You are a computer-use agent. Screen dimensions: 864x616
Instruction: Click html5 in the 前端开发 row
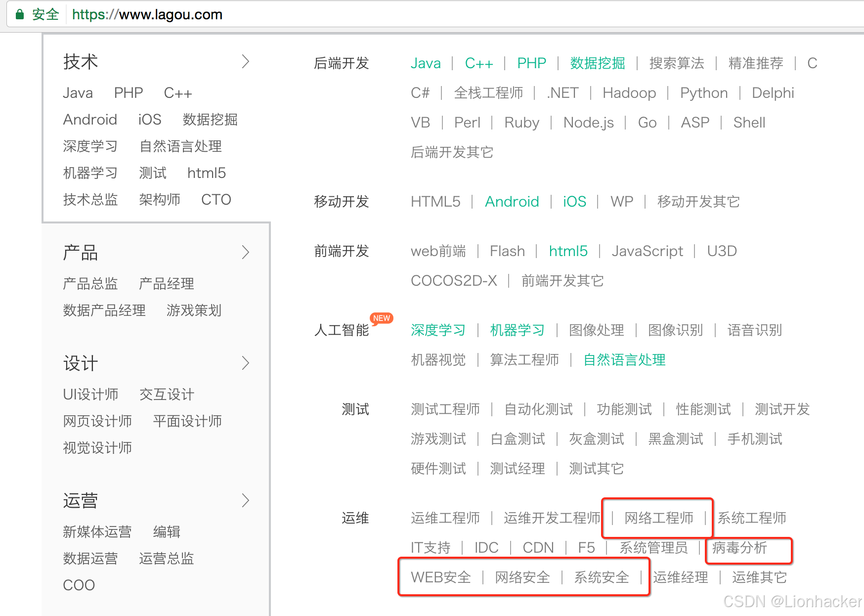pyautogui.click(x=568, y=251)
